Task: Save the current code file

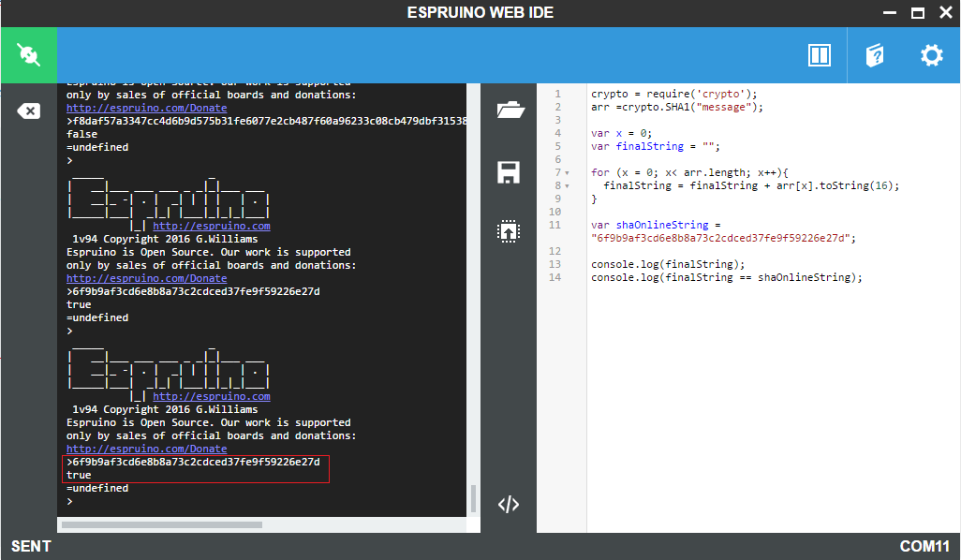Action: 509,172
